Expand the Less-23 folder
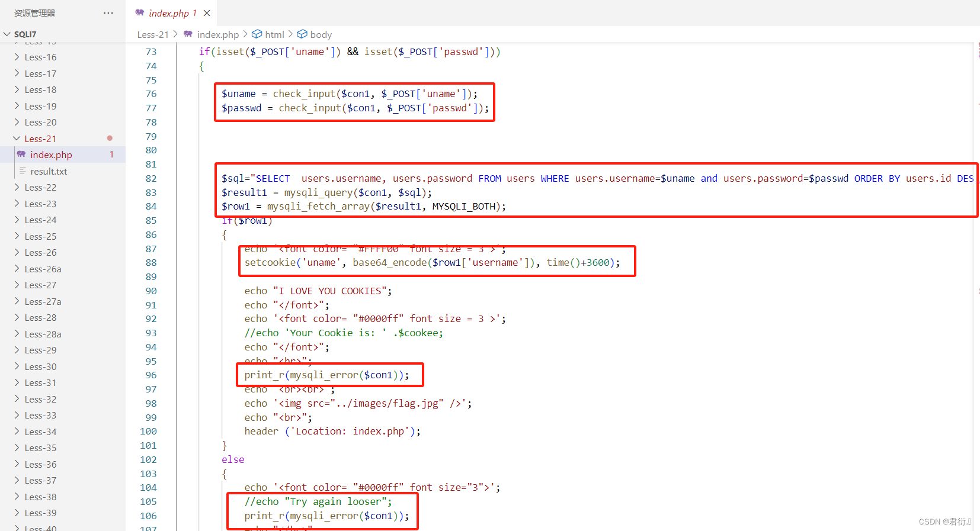This screenshot has width=980, height=531. tap(17, 204)
